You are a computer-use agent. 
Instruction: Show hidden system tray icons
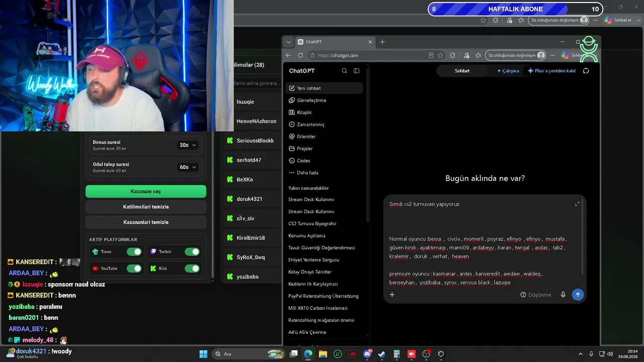coord(580,354)
